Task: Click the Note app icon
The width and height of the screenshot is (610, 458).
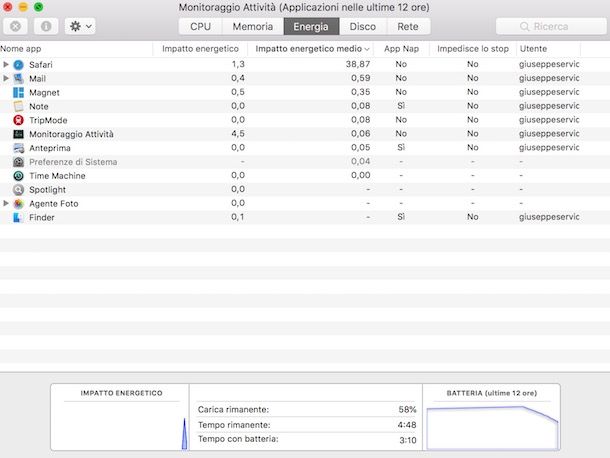Action: 18,106
